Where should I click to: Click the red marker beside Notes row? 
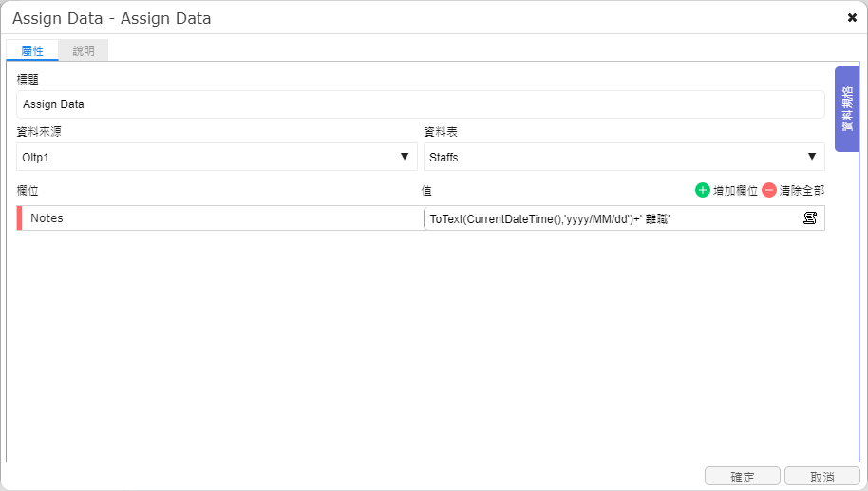click(19, 218)
